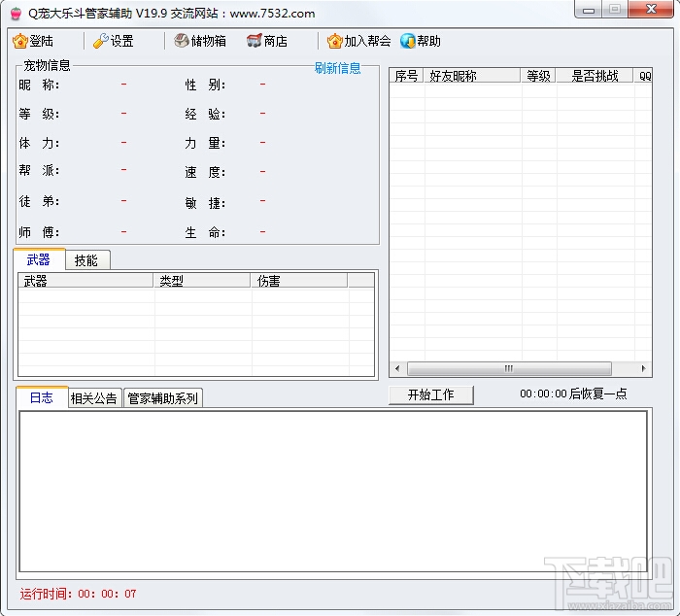Click the 刷新信息 refresh info link
680x616 pixels.
click(x=337, y=68)
